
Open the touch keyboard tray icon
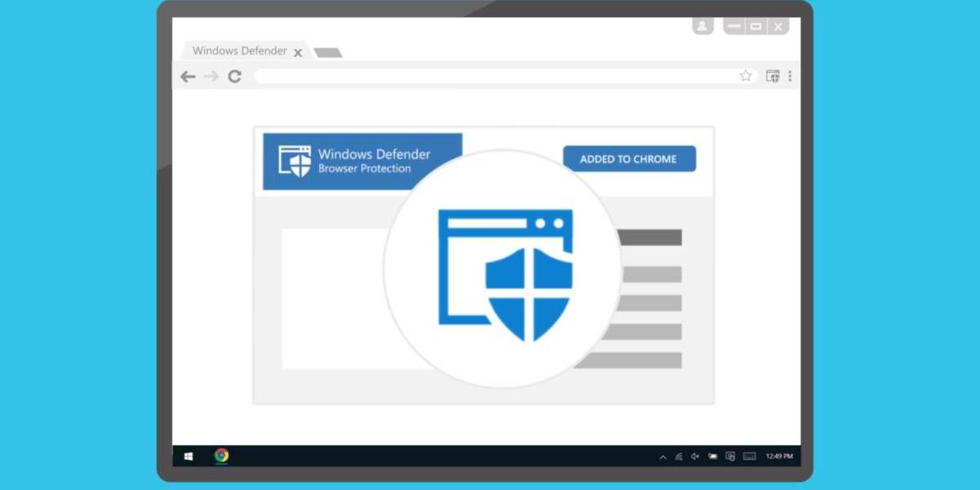(x=750, y=457)
